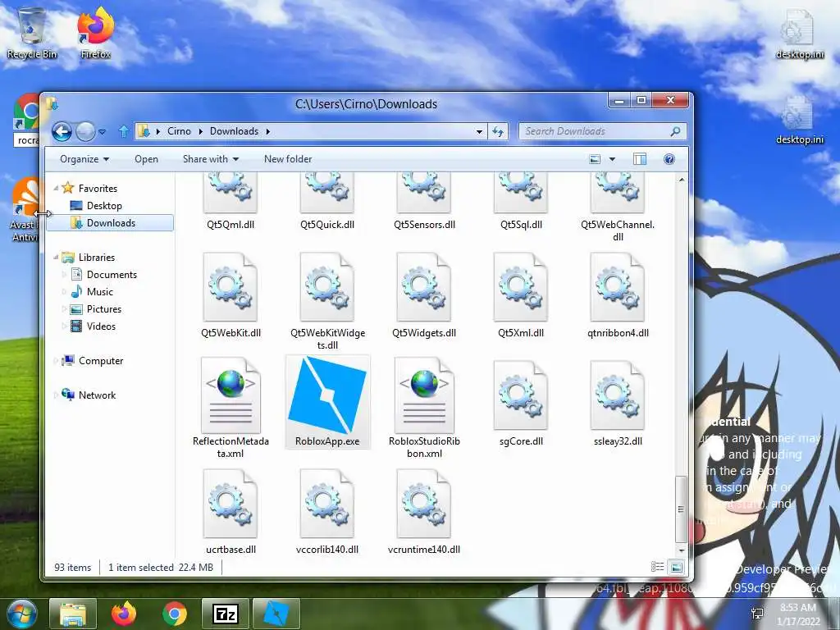Click the file list scrollbar thumb
The image size is (840, 630).
click(x=681, y=509)
